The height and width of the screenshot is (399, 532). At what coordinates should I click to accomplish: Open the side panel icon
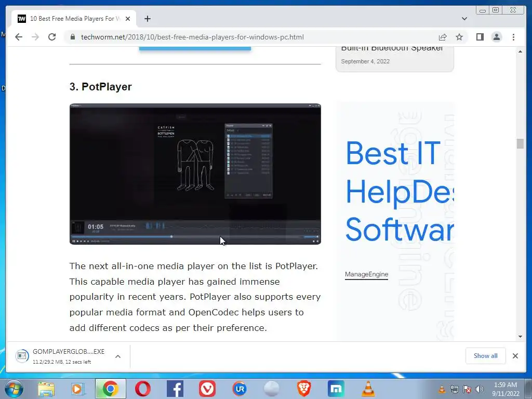point(480,37)
